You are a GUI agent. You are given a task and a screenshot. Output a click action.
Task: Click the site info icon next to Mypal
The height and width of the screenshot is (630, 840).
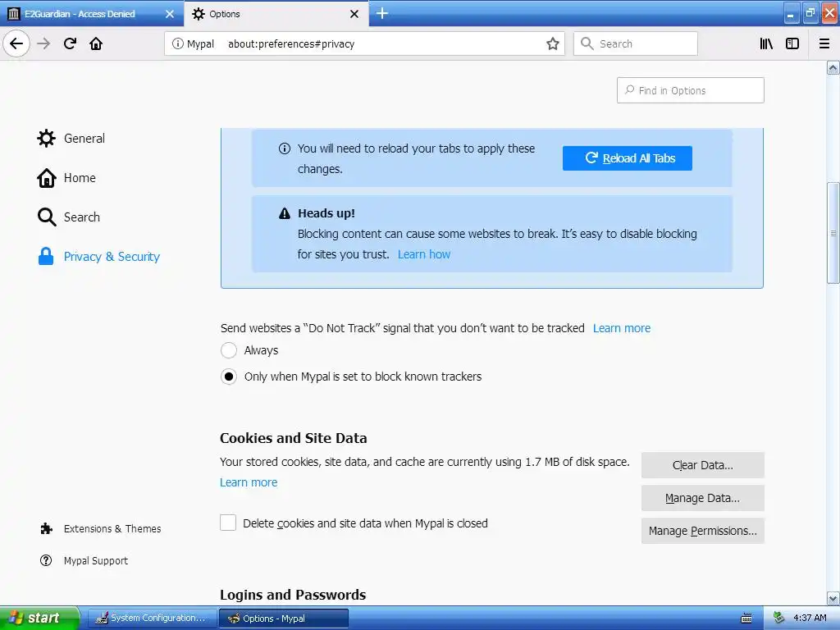[177, 43]
